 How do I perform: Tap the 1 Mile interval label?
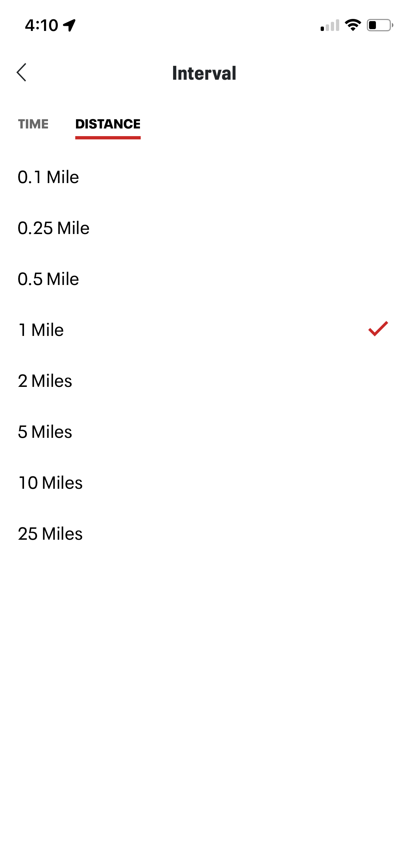(41, 330)
